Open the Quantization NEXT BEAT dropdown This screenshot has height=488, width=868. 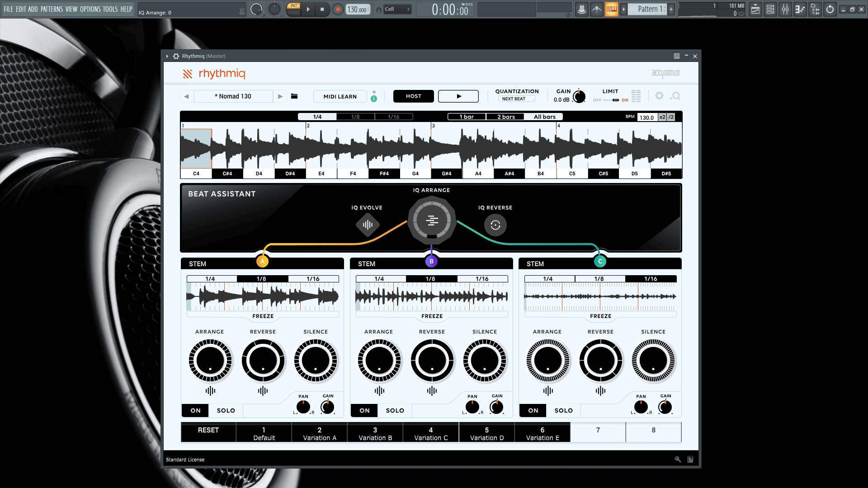coord(517,99)
